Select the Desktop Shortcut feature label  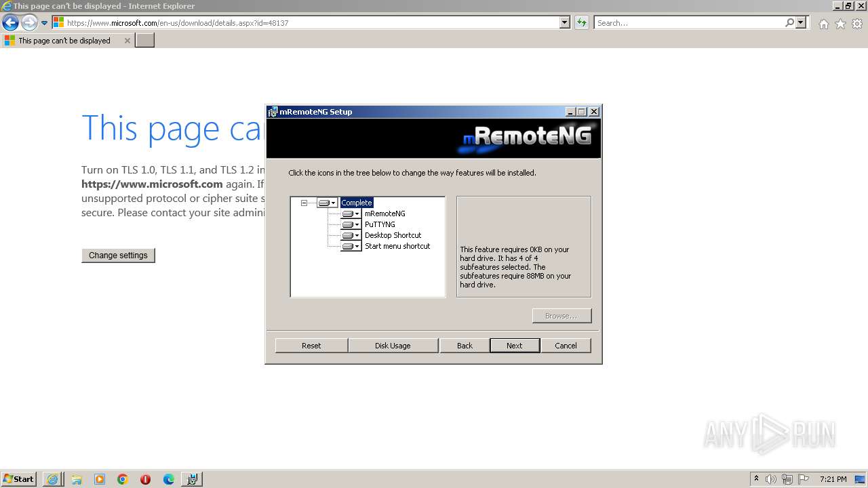[393, 235]
